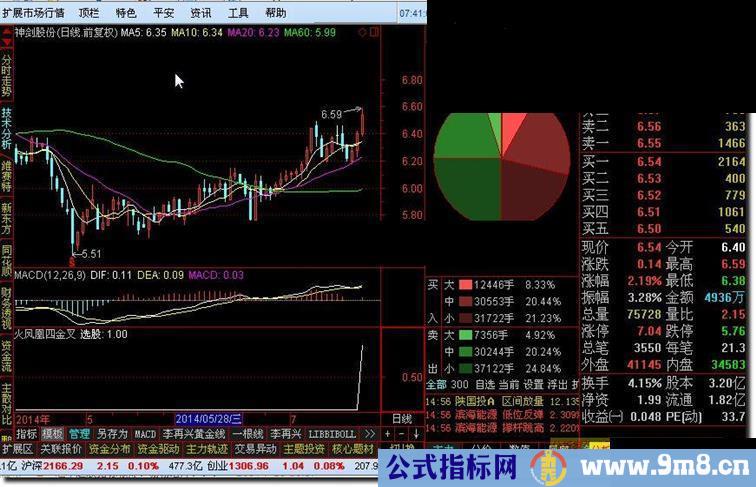Click the minus icon to zoom chart out

[x=401, y=434]
